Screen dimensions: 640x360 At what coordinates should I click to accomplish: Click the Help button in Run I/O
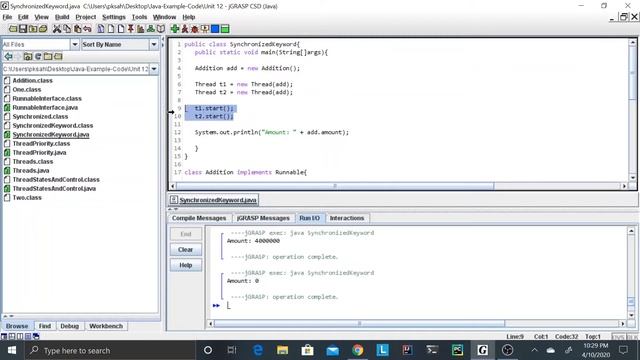186,265
